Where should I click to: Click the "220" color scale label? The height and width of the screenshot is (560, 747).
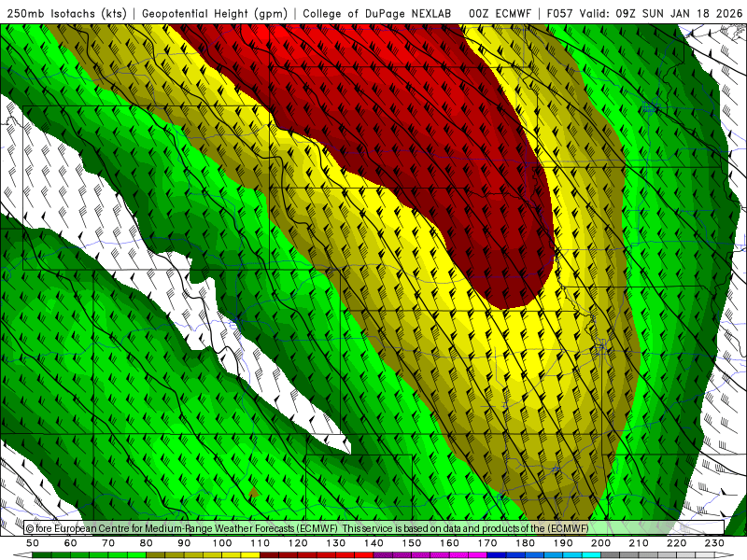(676, 543)
